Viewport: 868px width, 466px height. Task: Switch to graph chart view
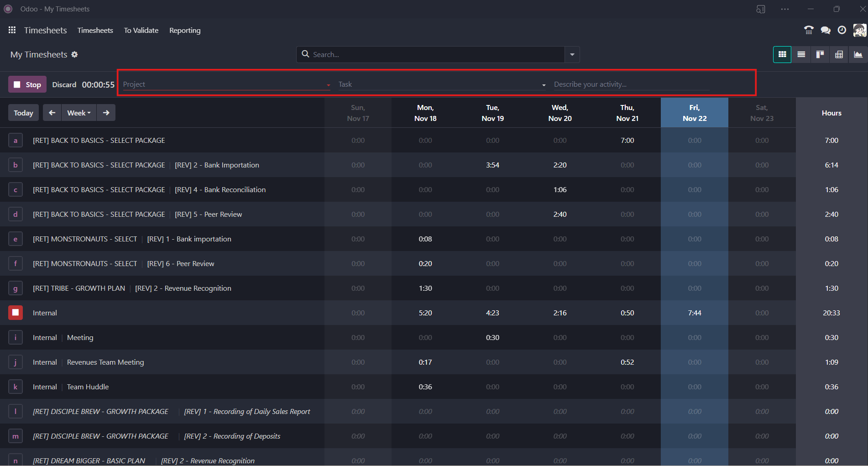(x=858, y=55)
